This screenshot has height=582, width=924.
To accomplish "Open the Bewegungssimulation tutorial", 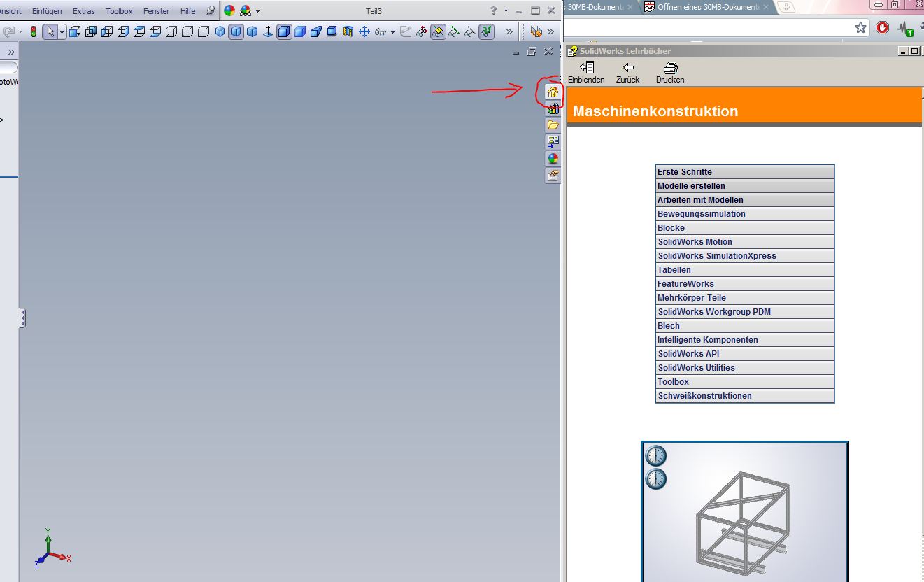I will (745, 214).
